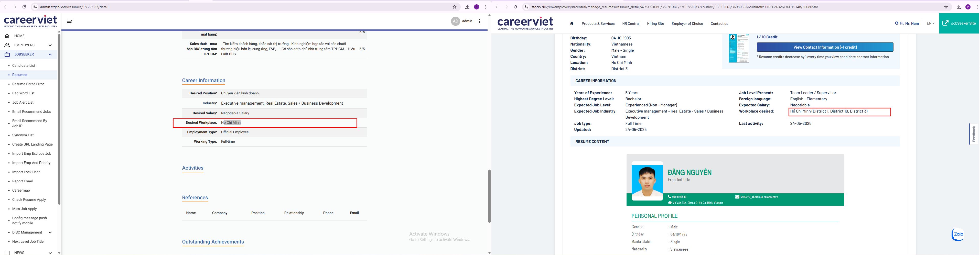This screenshot has width=980, height=255.
Task: Open the Feedback side tab
Action: 974,134
